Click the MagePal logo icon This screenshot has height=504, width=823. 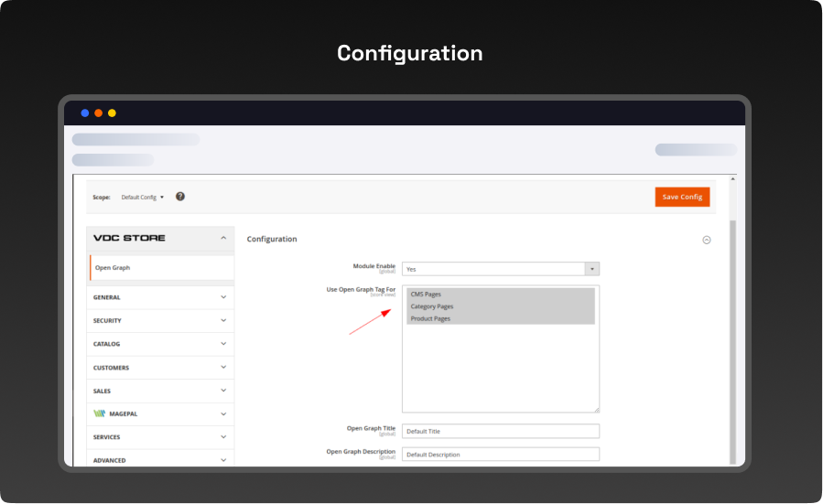pyautogui.click(x=100, y=413)
